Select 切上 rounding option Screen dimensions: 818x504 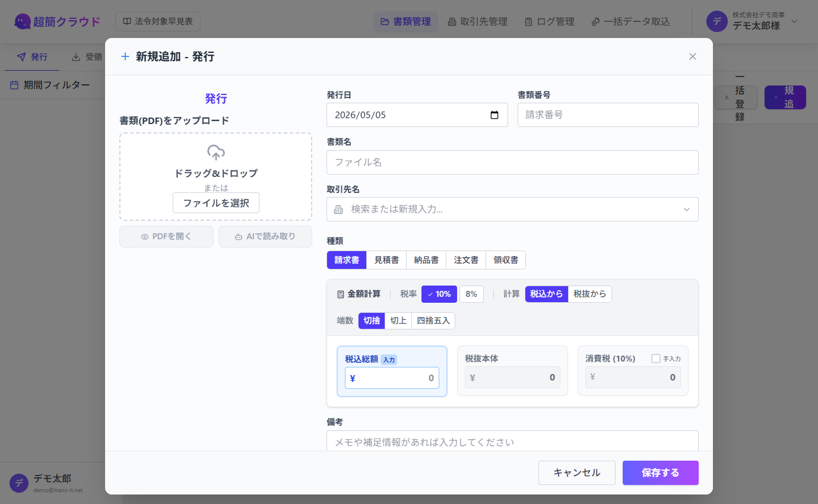tap(398, 321)
